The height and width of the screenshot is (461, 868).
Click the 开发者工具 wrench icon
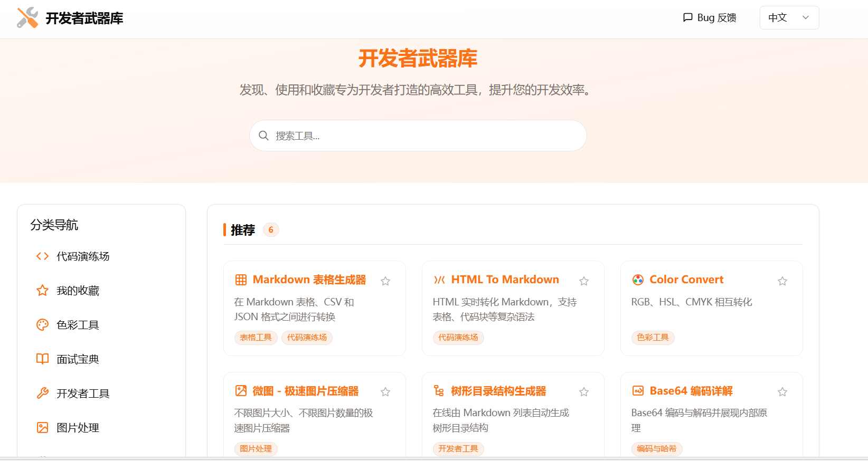[43, 393]
